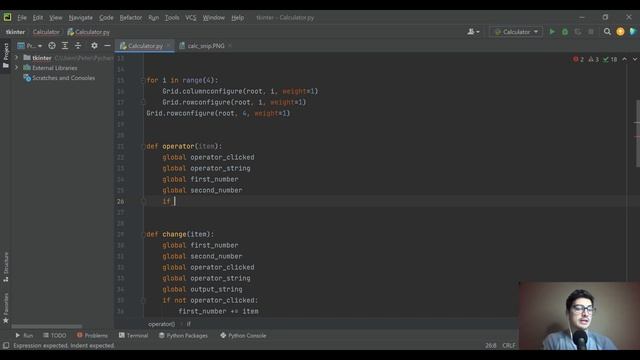The image size is (640, 360).
Task: Click the tool windows toggle icon in the status bar
Action: 6,346
